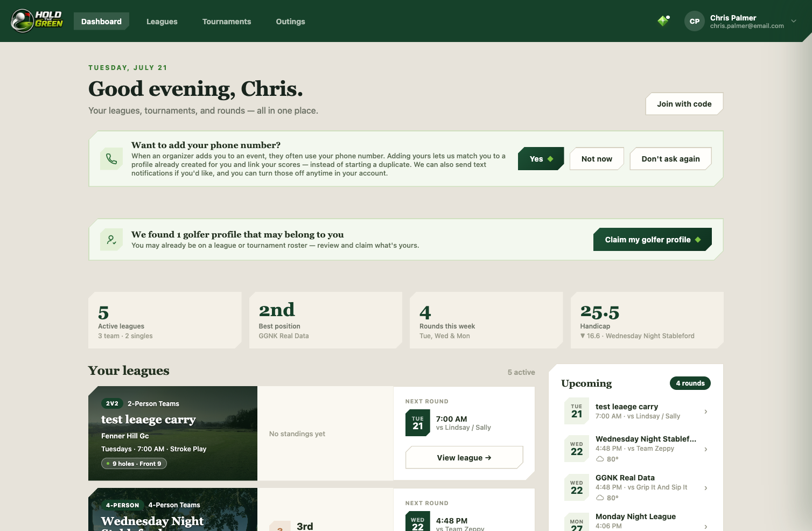This screenshot has height=531, width=812.
Task: Click the cloud weather icon under Wednesday Night Stableford
Action: pyautogui.click(x=600, y=459)
